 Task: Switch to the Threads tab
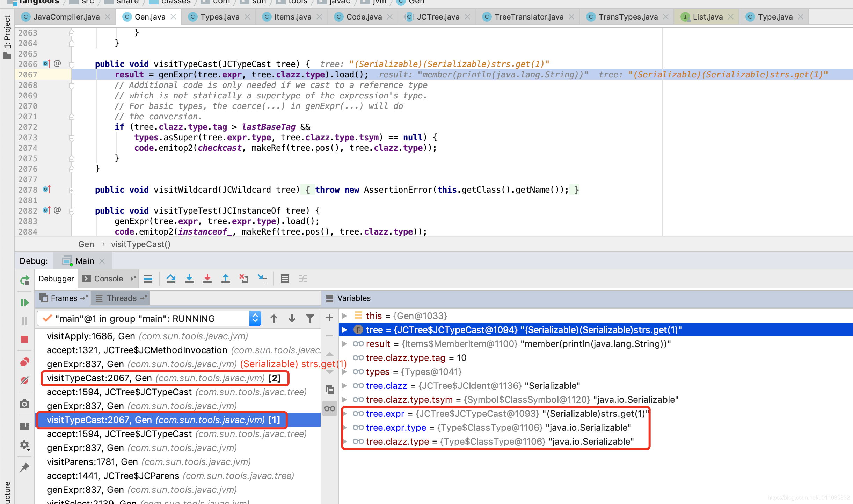(x=121, y=298)
